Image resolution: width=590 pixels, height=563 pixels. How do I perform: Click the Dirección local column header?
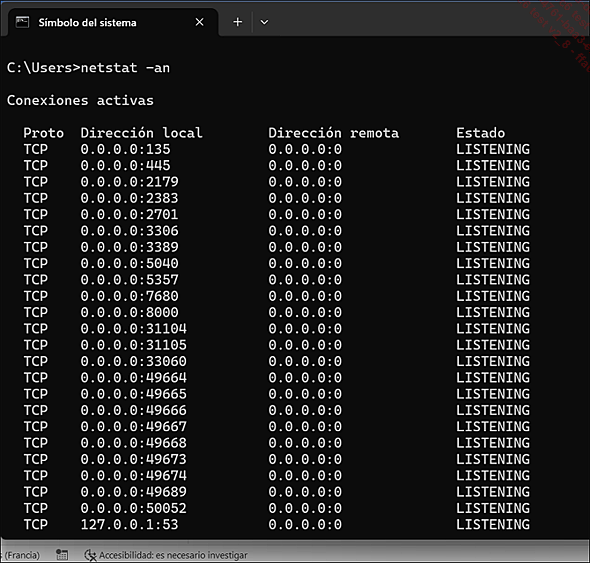(x=141, y=133)
